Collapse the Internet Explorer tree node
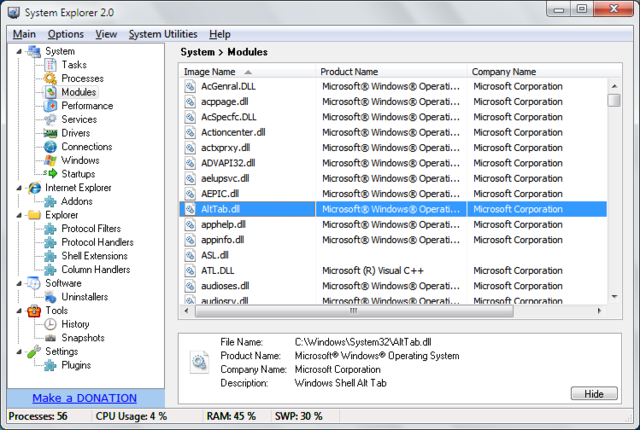The image size is (640, 430). pos(19,188)
